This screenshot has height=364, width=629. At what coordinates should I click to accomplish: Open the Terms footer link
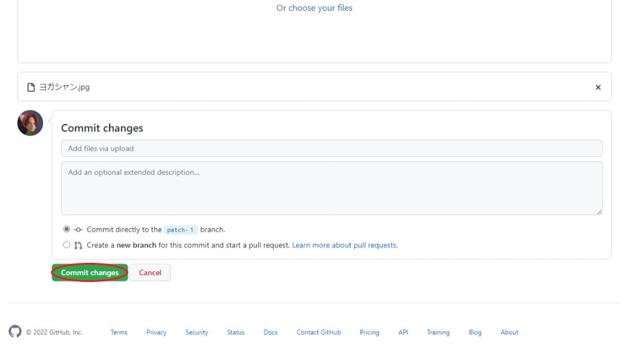(119, 332)
